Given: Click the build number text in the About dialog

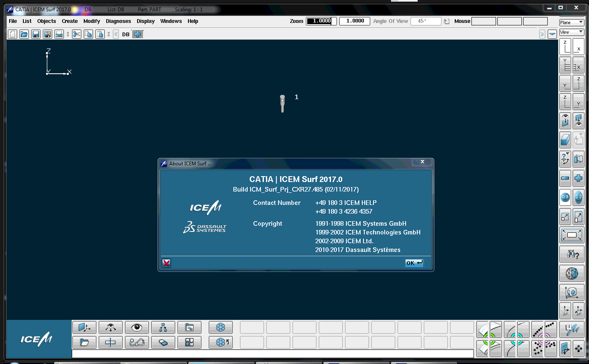Looking at the screenshot, I should pos(296,189).
